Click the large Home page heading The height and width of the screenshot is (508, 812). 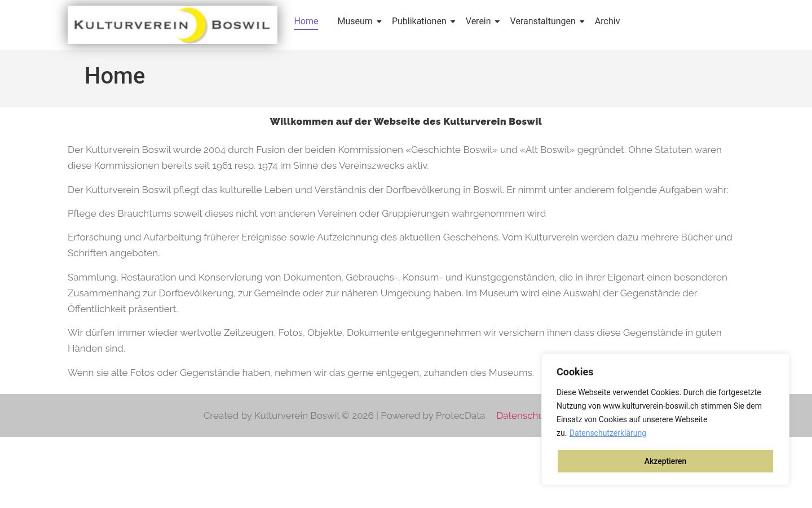click(115, 76)
